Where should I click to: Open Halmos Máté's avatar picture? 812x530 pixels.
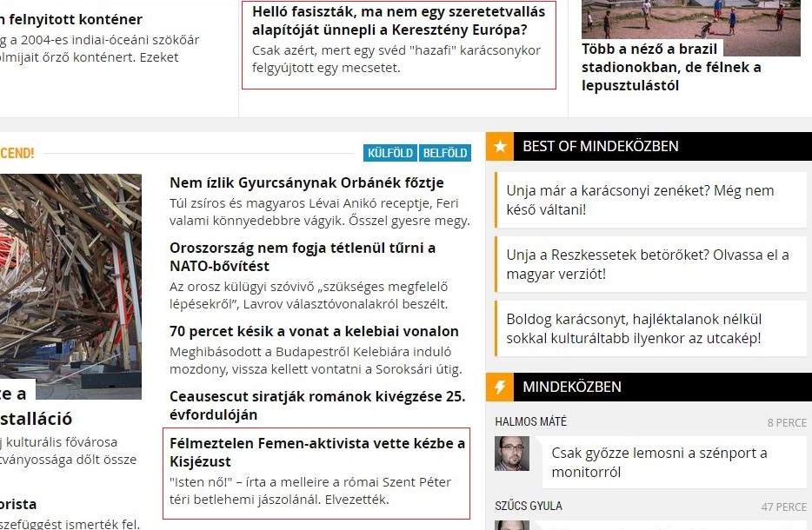[x=512, y=454]
